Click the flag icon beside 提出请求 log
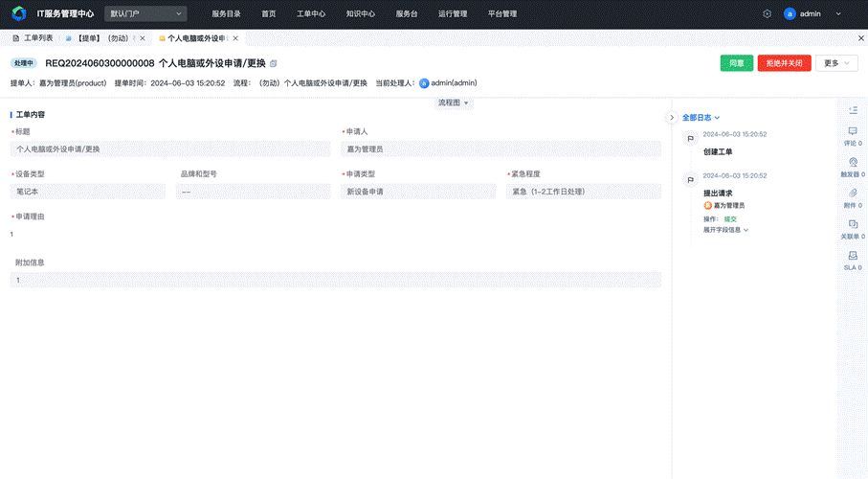The width and height of the screenshot is (868, 479). pos(690,180)
